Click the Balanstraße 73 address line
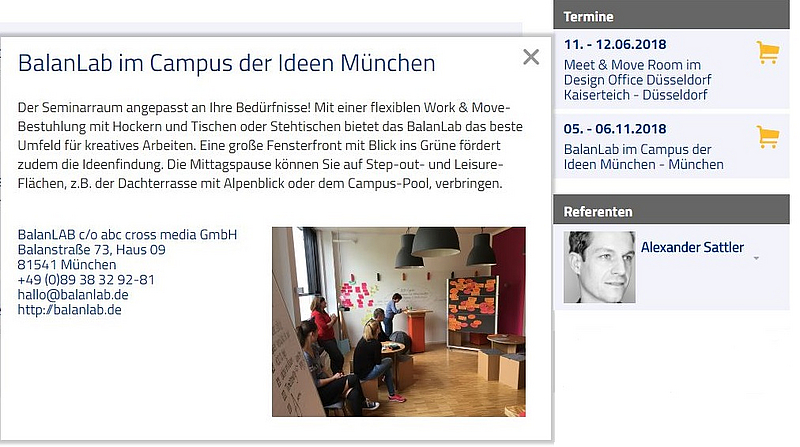The height and width of the screenshot is (447, 800). pyautogui.click(x=91, y=250)
